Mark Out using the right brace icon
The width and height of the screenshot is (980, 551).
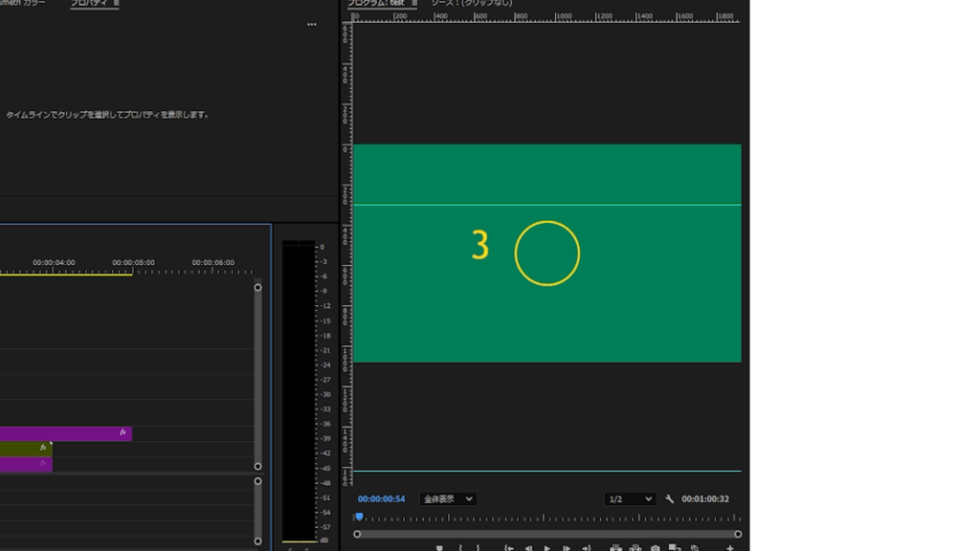(x=479, y=548)
